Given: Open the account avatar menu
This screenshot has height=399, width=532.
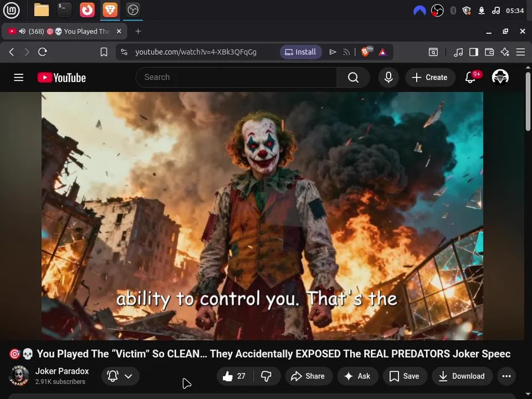Looking at the screenshot, I should point(500,77).
